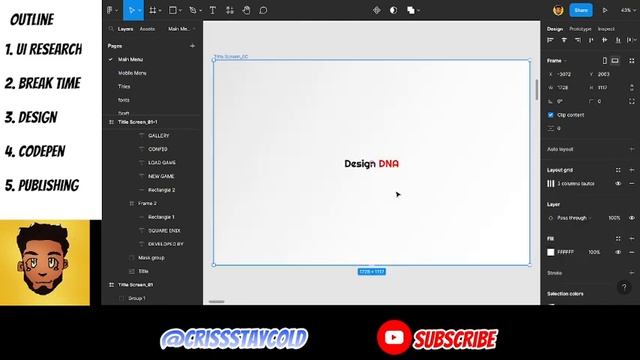Open layer search magnifier
Image resolution: width=640 pixels, height=360 pixels.
(x=111, y=29)
